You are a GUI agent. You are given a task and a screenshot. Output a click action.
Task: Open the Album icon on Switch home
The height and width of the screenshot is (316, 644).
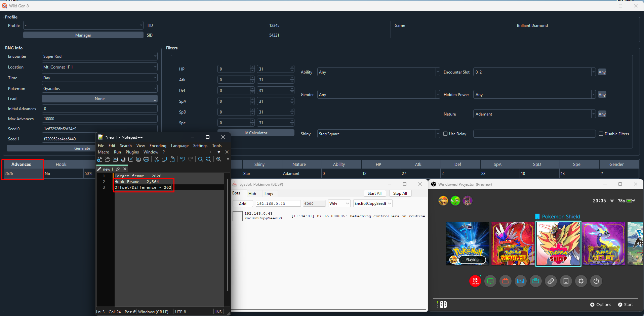521,281
